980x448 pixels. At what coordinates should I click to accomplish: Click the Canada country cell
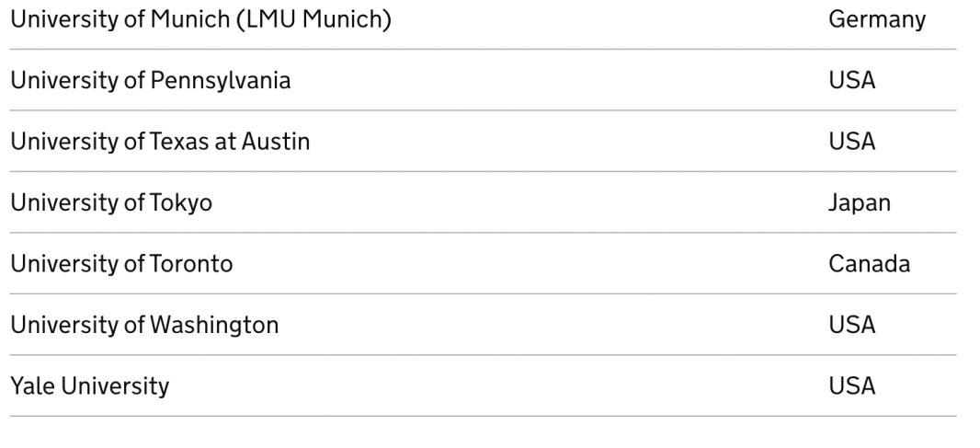point(870,264)
